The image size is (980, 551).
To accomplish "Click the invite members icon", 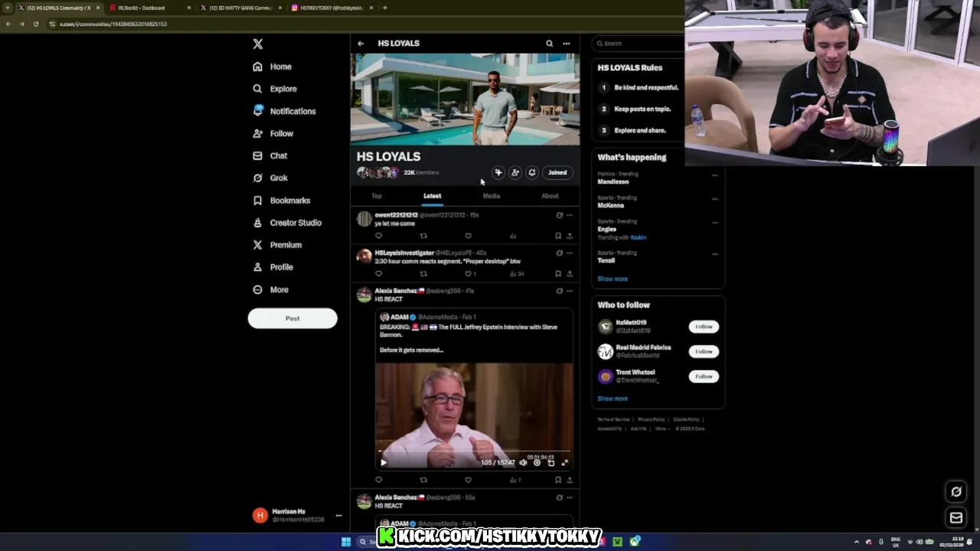I will pyautogui.click(x=515, y=173).
